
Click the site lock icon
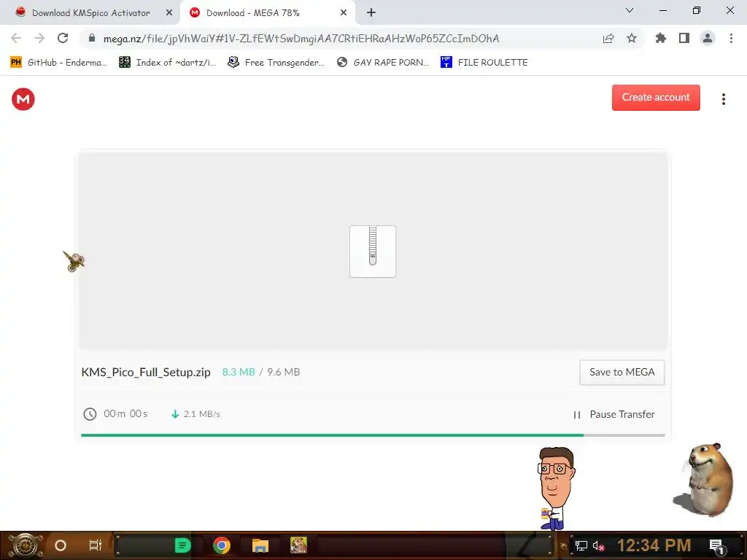(92, 38)
